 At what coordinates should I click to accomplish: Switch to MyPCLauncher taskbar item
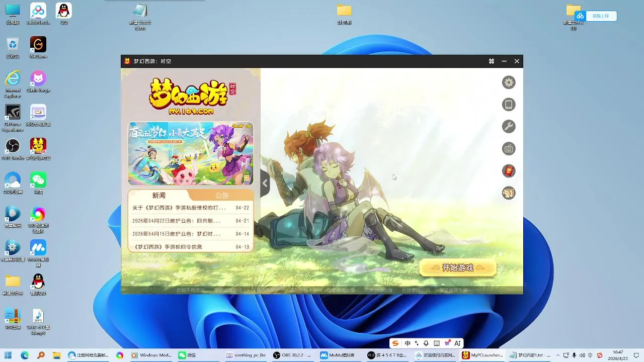coord(483,355)
